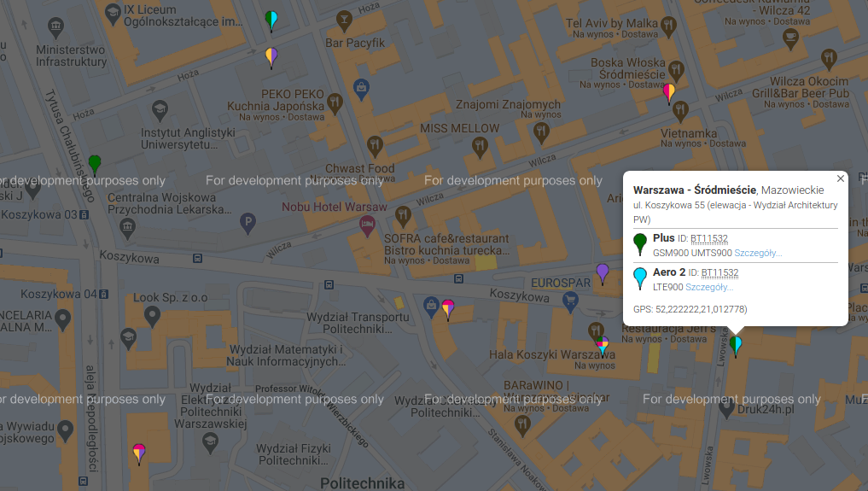Screen dimensions: 868x491
Task: Click the SOFRA cafe restaurant icon
Action: (403, 216)
